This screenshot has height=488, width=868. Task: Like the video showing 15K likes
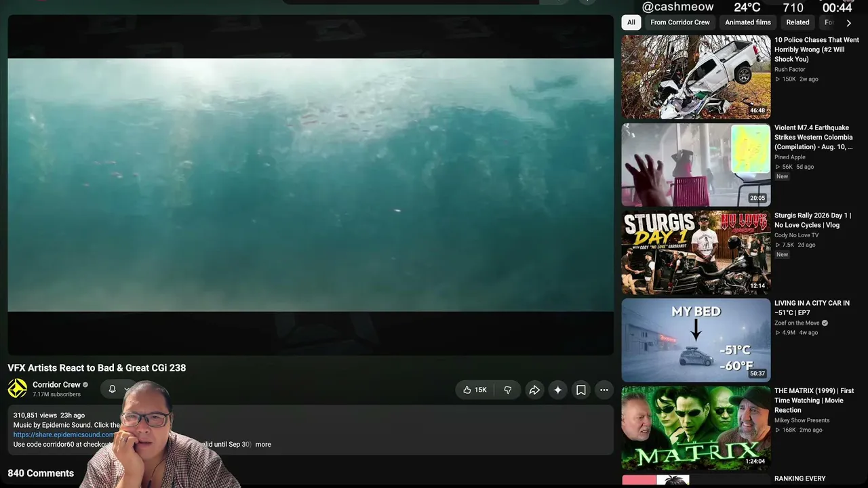[475, 390]
